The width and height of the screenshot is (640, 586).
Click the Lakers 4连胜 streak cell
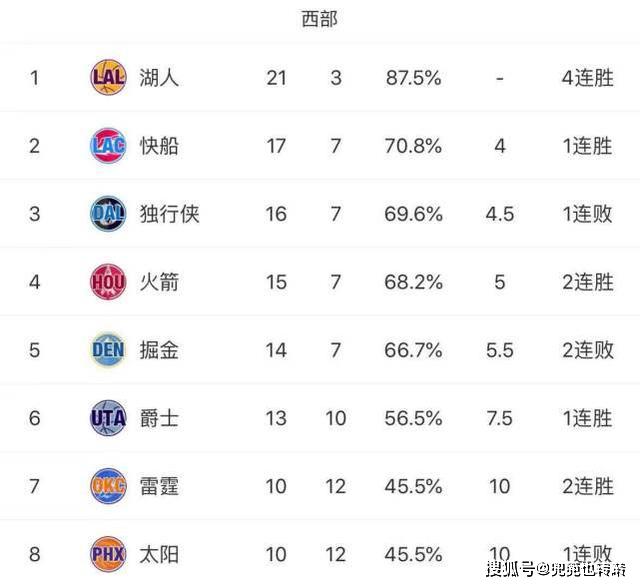coord(587,78)
